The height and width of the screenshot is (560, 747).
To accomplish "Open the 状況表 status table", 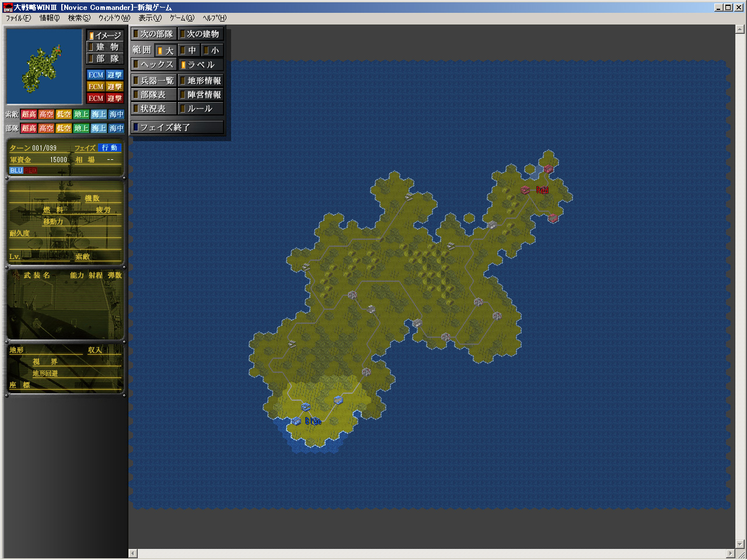I will 154,109.
